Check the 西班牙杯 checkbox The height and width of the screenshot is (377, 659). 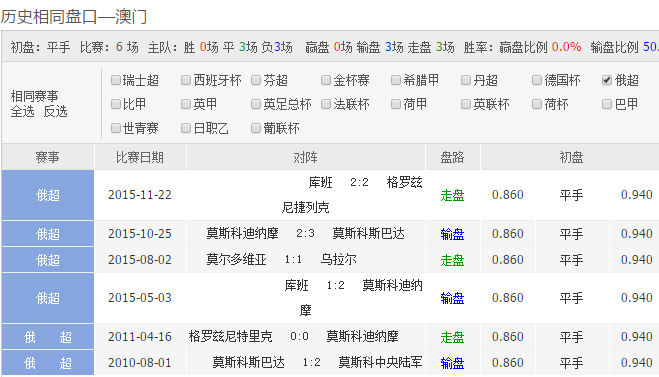tap(186, 80)
